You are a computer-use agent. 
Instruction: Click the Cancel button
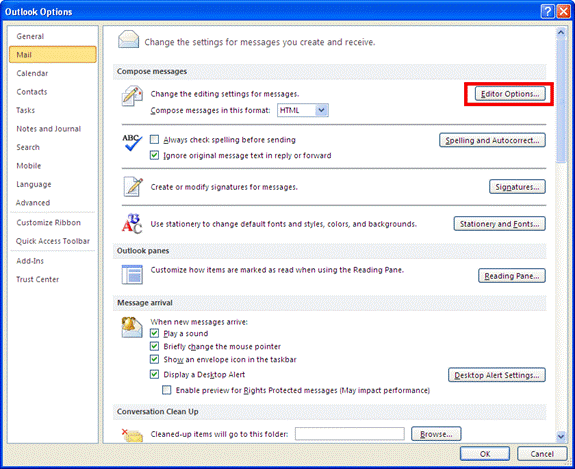[542, 454]
